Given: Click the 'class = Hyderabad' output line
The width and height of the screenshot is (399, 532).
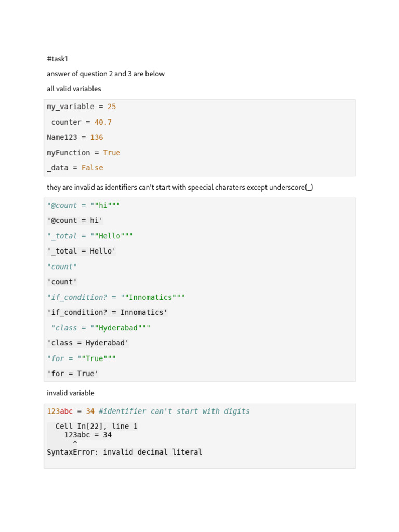Looking at the screenshot, I should coord(88,343).
